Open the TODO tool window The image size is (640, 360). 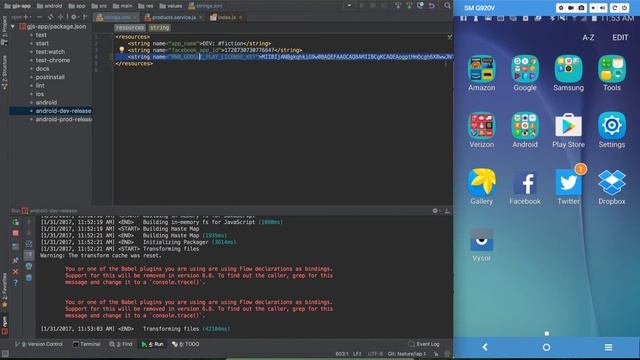click(x=186, y=344)
